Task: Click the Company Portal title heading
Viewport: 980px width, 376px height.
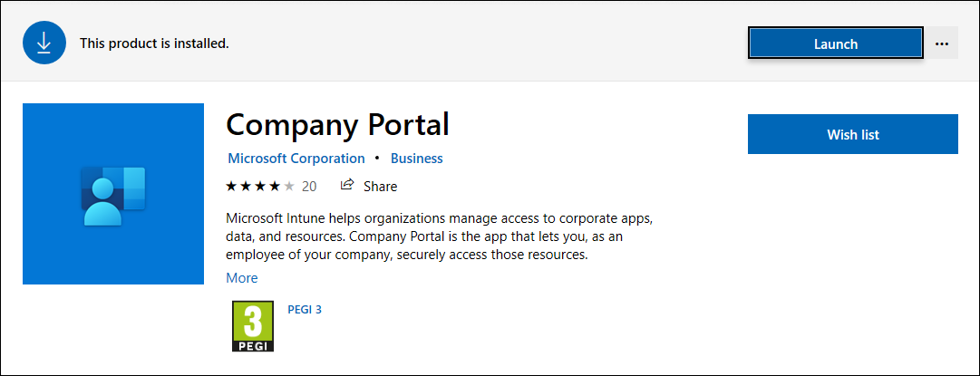Action: (337, 125)
